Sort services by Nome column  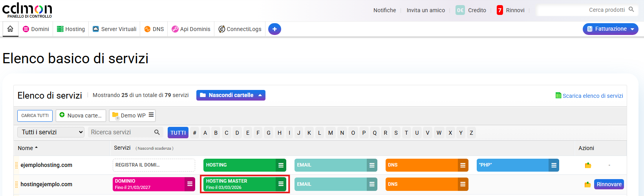point(27,148)
